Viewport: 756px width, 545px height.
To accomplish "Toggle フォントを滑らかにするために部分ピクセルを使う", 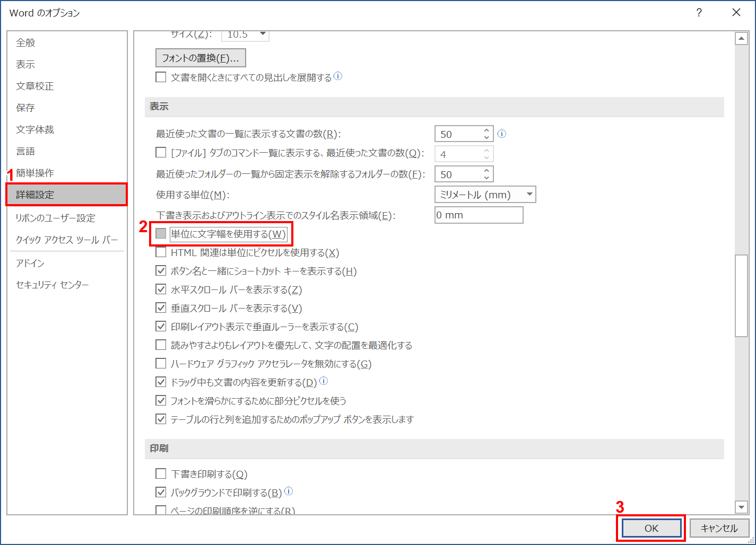I will pos(161,401).
